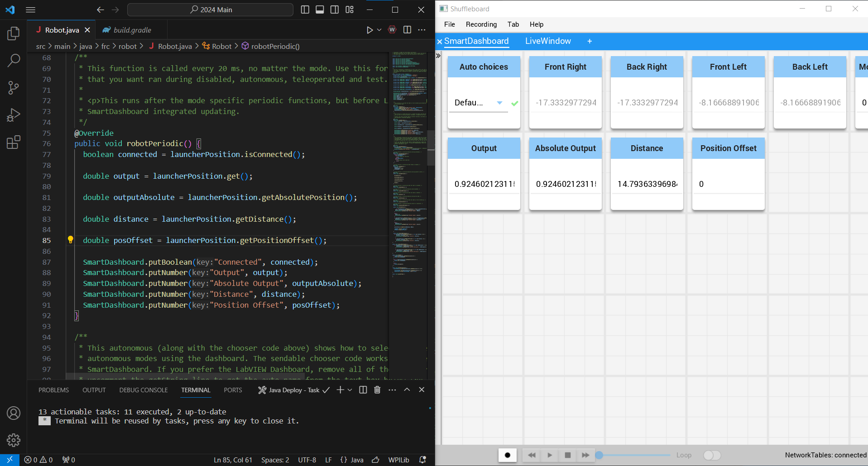Click the WPILib status bar button
The height and width of the screenshot is (466, 868).
398,460
